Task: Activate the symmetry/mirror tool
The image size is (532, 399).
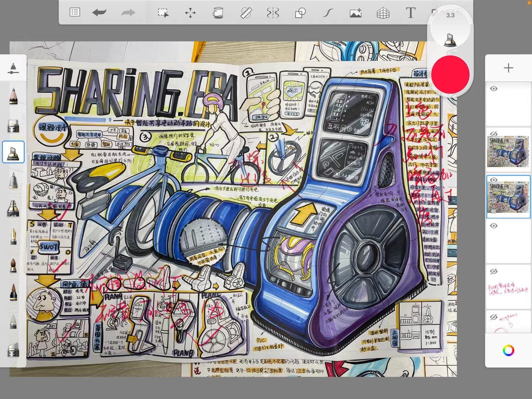Action: click(273, 12)
